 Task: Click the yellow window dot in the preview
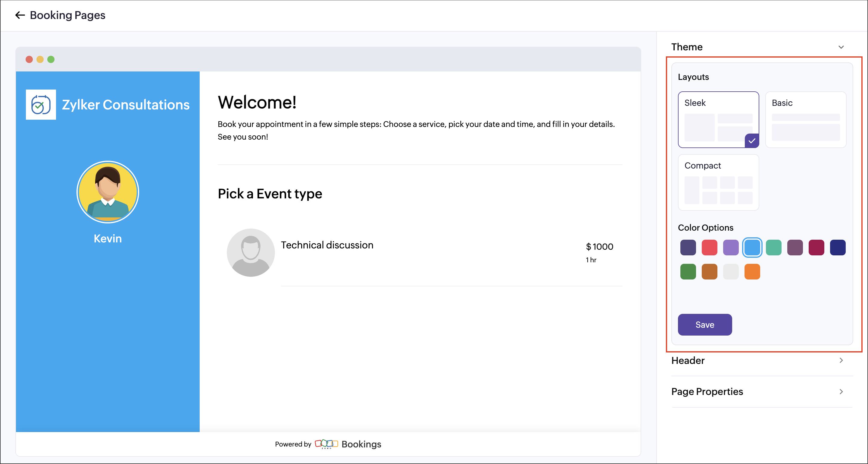[40, 59]
